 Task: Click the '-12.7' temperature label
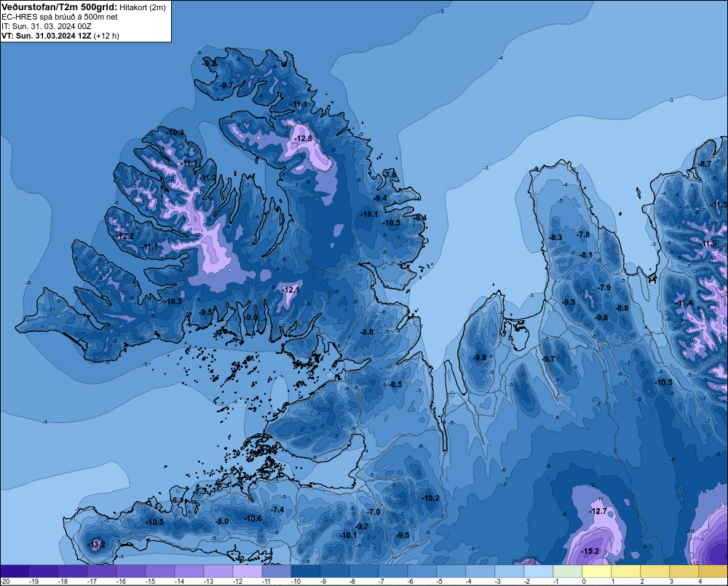coord(598,511)
